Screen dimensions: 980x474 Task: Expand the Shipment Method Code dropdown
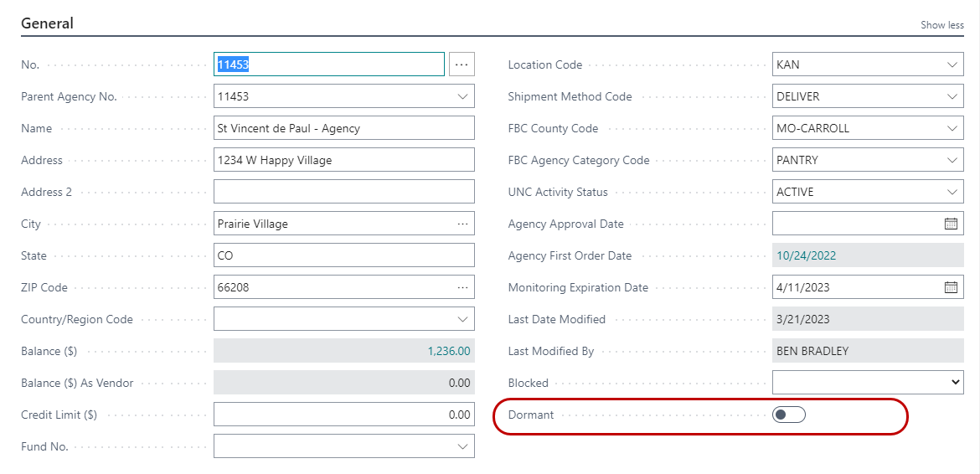pyautogui.click(x=952, y=96)
